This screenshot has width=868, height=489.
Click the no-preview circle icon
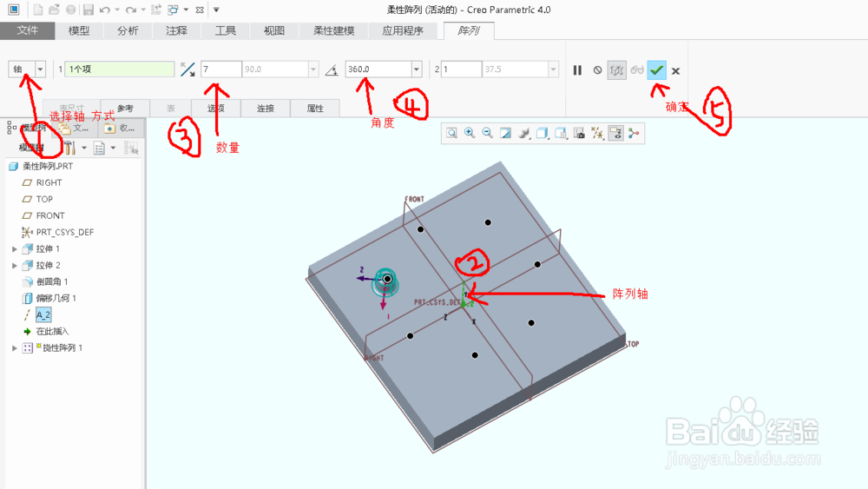pyautogui.click(x=597, y=70)
